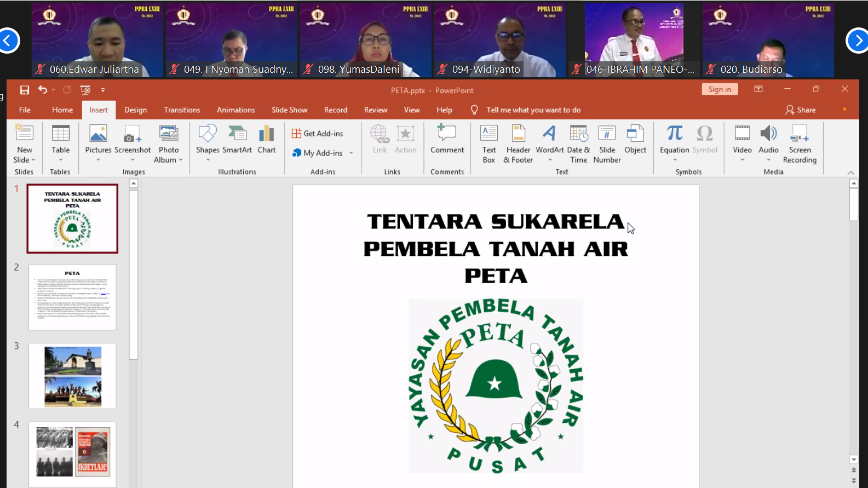
Task: Start a Screen Recording
Action: [x=800, y=143]
